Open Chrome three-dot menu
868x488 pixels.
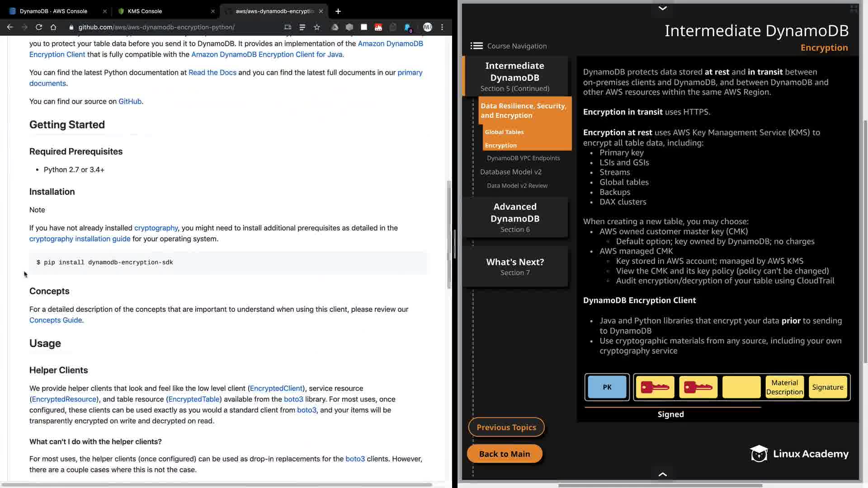coord(442,27)
